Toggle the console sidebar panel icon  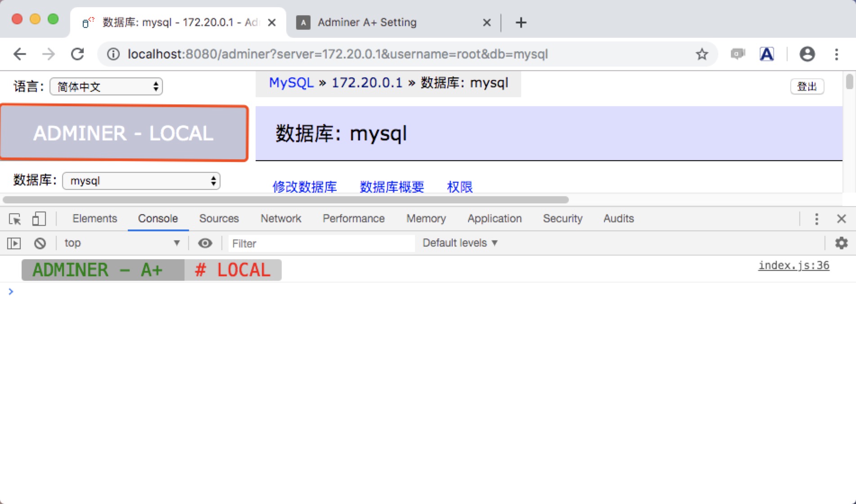click(14, 243)
